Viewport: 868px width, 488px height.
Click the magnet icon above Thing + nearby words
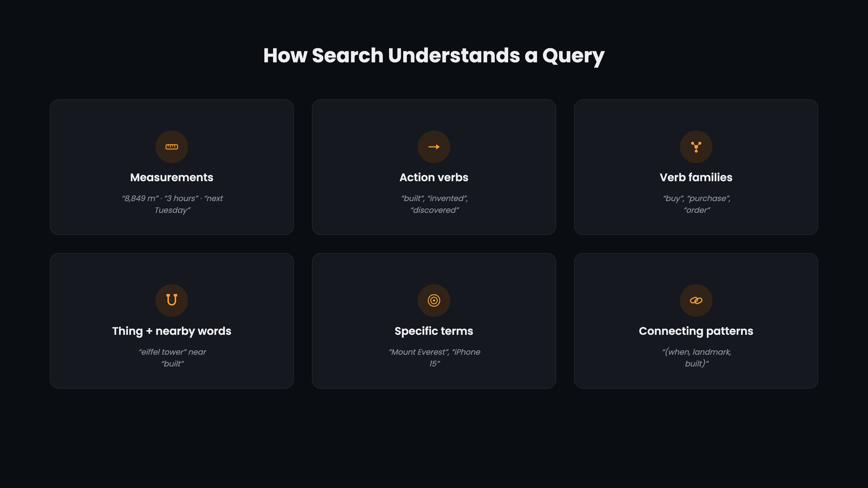tap(171, 300)
